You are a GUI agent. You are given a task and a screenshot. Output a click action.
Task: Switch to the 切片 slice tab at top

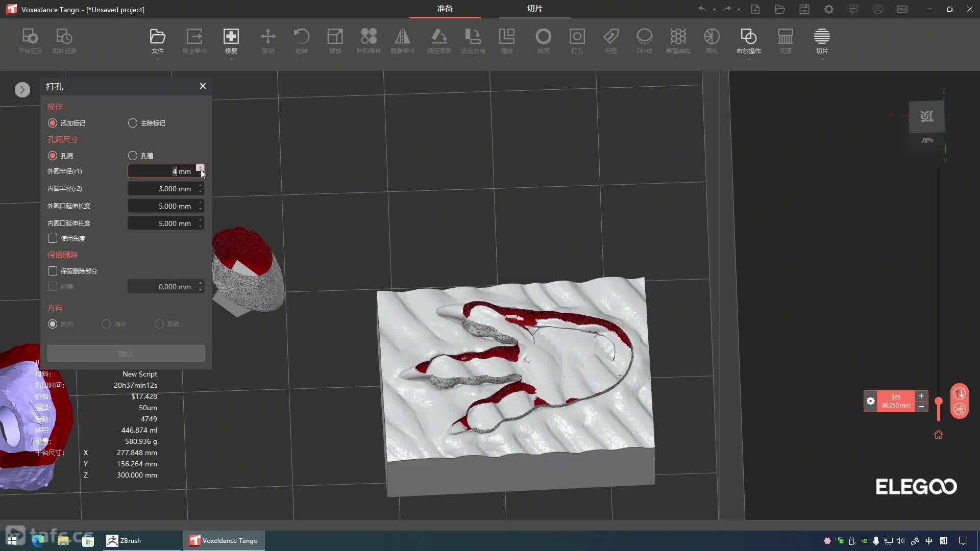pos(534,9)
